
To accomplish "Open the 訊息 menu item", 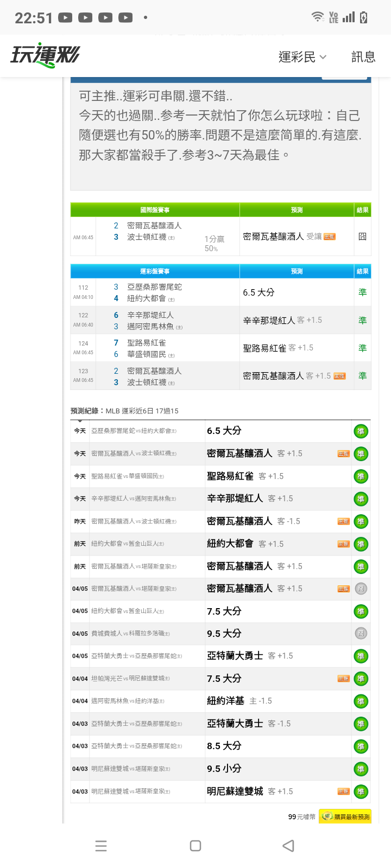I will pos(363,57).
